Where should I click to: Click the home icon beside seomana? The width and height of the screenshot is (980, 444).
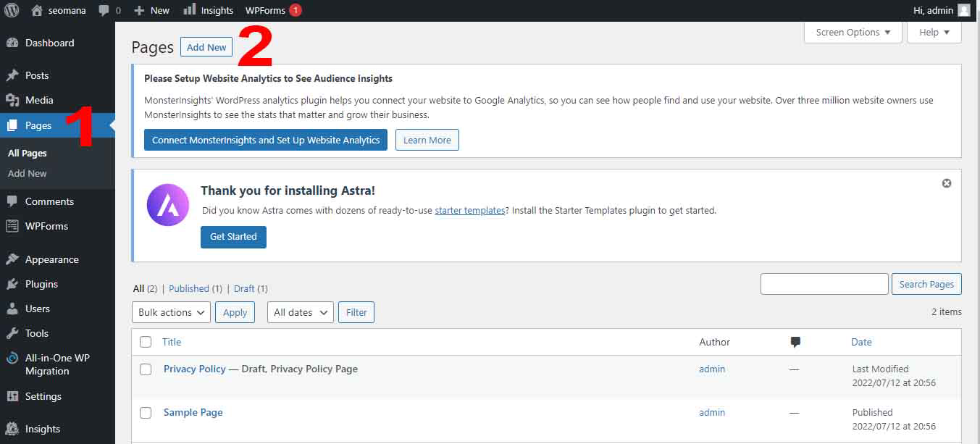coord(37,10)
